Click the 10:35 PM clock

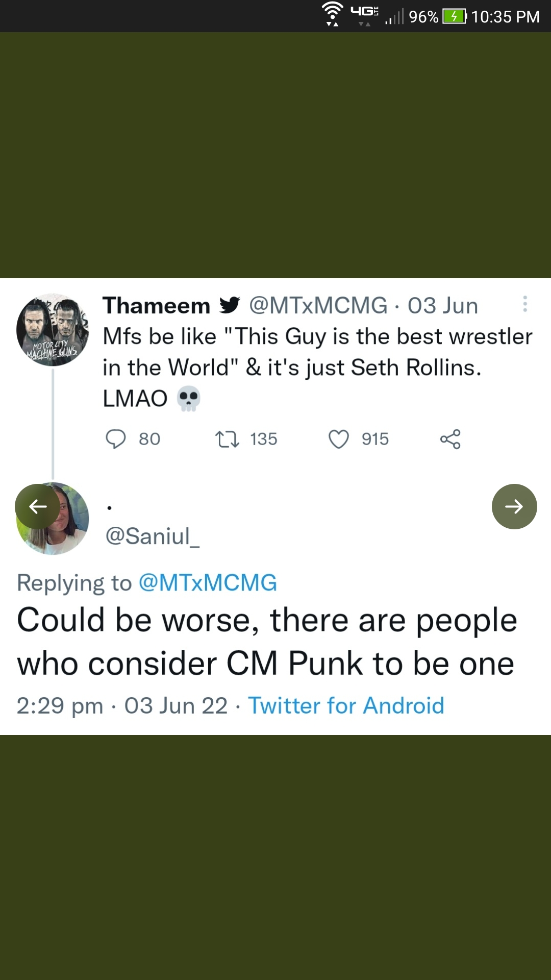505,17
